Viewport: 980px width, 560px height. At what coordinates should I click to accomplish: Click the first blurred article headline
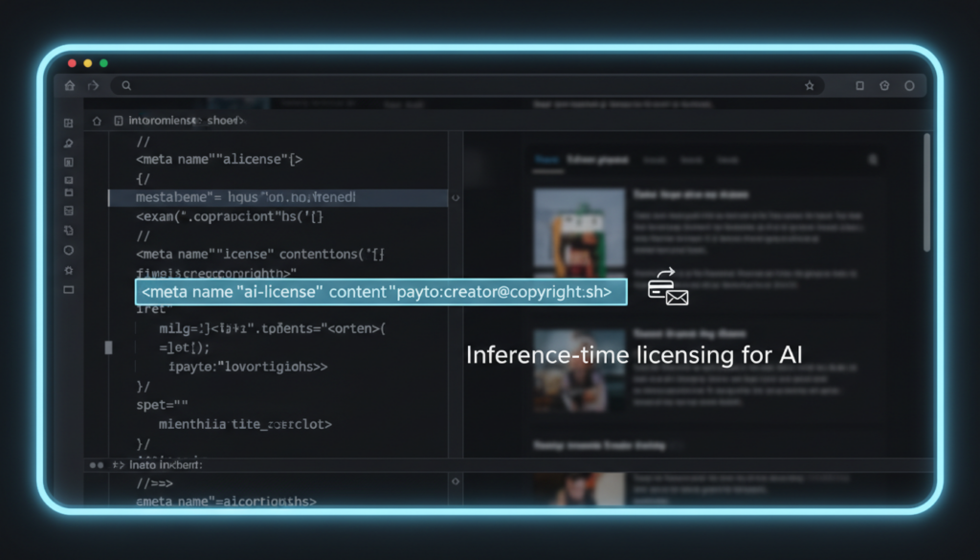pos(691,194)
